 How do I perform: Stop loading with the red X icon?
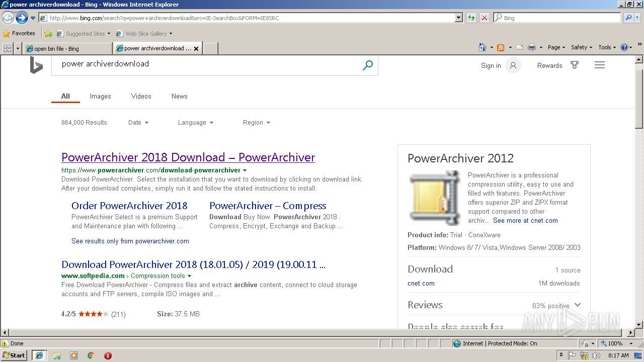(484, 18)
